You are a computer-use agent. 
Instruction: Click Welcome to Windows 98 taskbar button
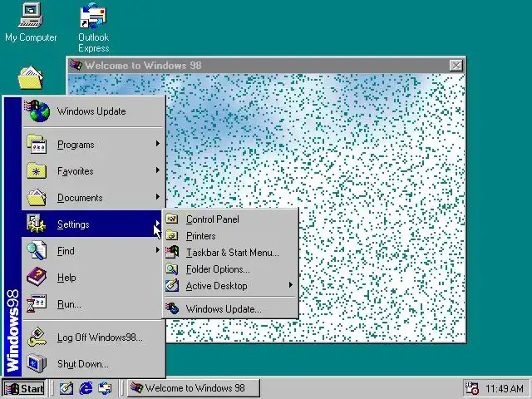(x=194, y=388)
